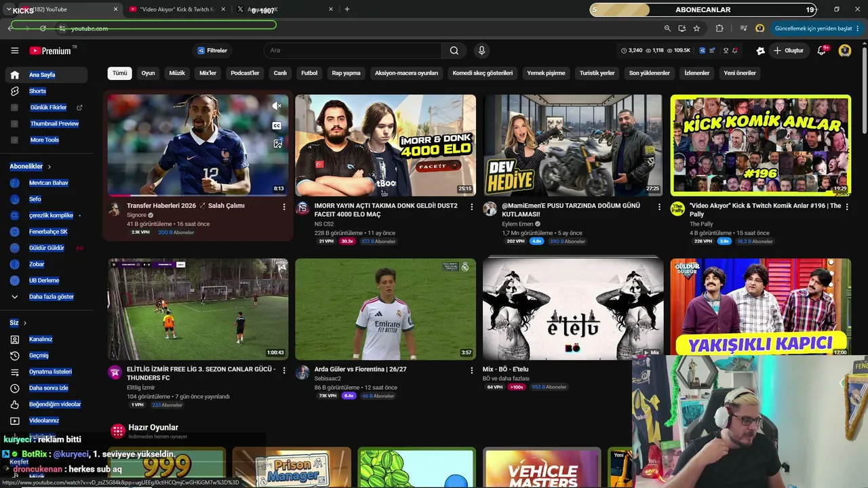Click the Oluştur create button
This screenshot has height=488, width=868.
coord(788,50)
